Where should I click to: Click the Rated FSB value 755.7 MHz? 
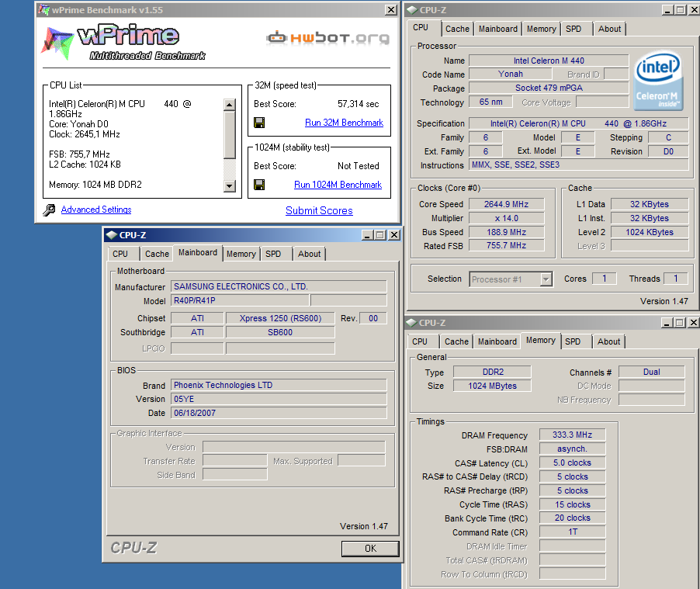point(506,245)
